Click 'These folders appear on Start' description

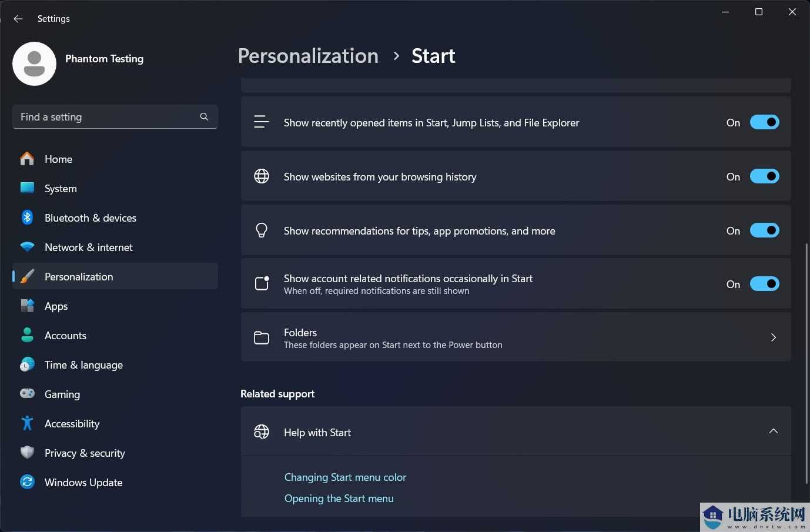tap(393, 345)
